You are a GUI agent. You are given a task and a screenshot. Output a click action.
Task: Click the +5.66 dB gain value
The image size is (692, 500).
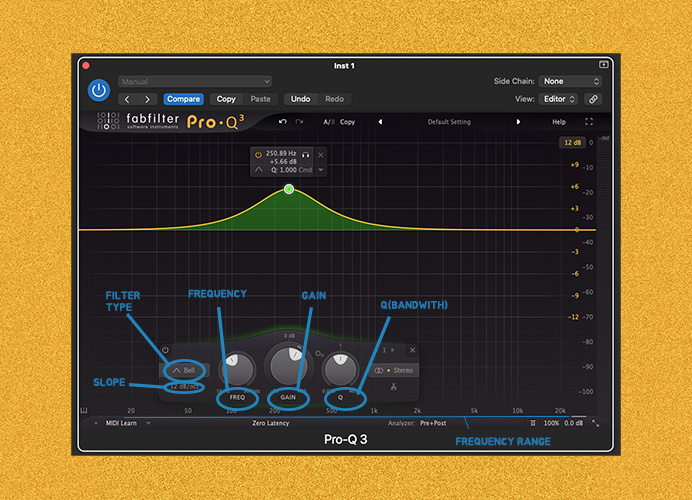coord(283,162)
